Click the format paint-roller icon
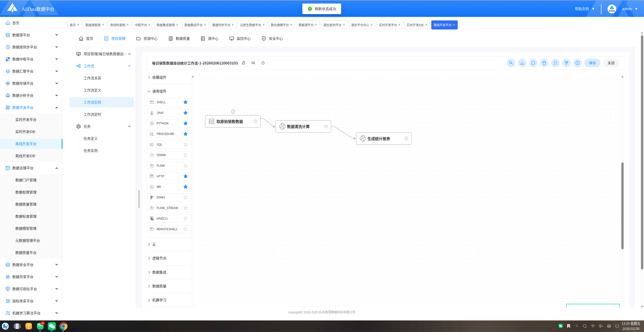This screenshot has height=332, width=644. point(566,63)
